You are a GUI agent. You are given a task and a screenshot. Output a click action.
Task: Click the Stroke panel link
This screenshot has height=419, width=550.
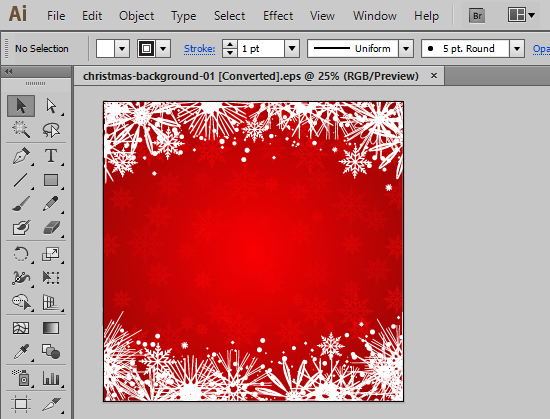point(200,48)
